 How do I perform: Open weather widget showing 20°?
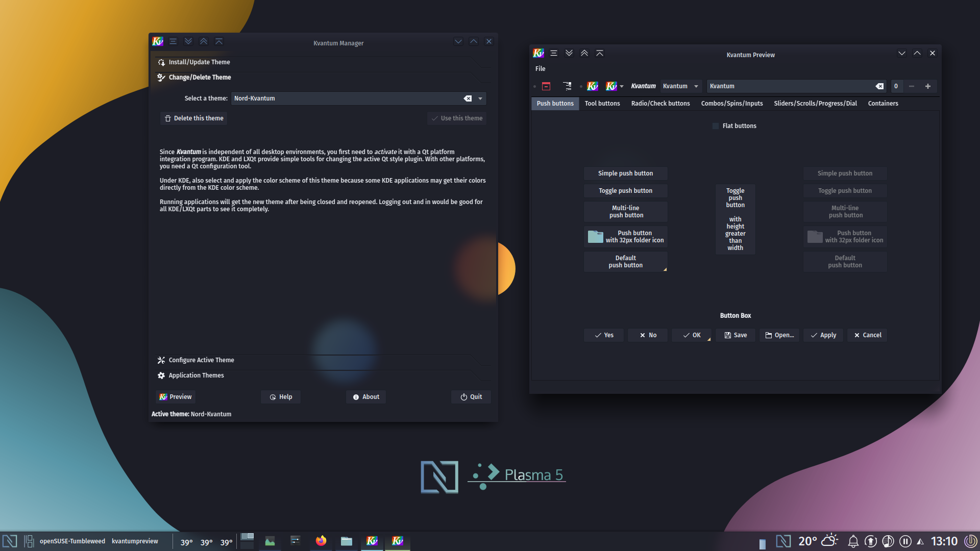pyautogui.click(x=818, y=541)
